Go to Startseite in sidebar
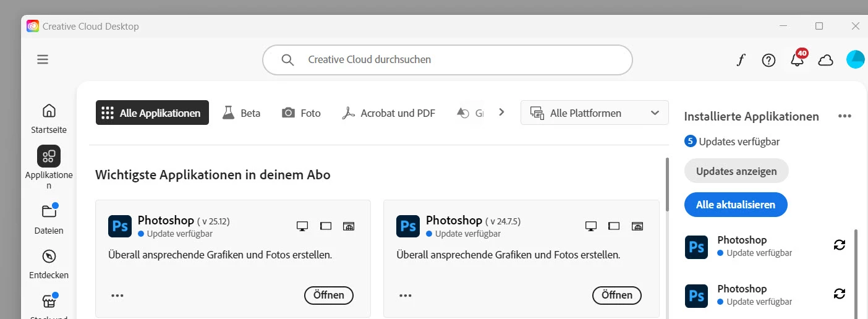 click(49, 118)
